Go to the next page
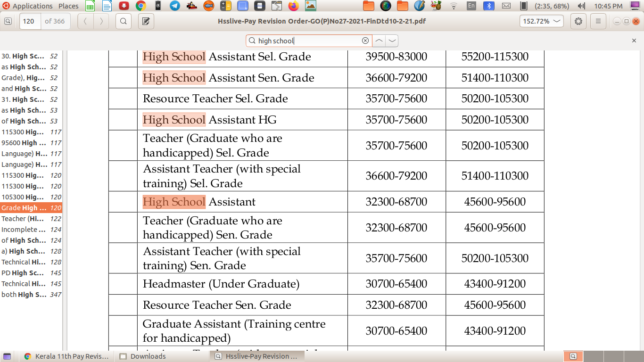 (x=101, y=21)
